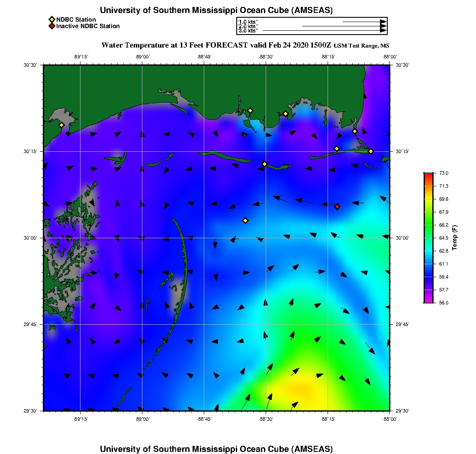Click the Water Temperature at 13 Feet heading
The height and width of the screenshot is (454, 476).
[x=174, y=45]
